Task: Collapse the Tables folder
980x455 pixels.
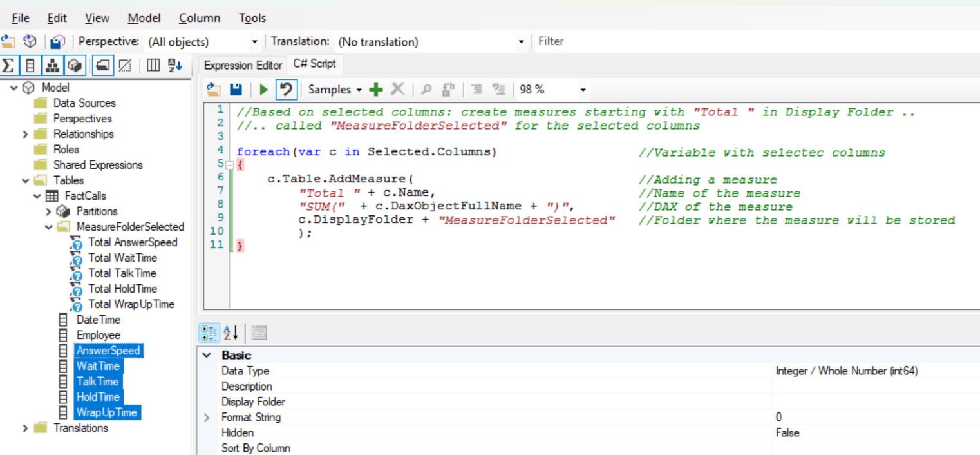Action: [25, 180]
